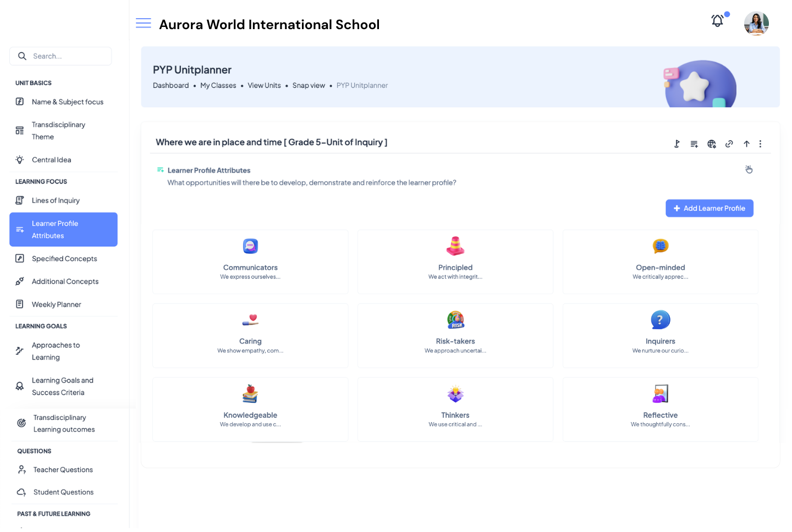Select Weekly Planner sidebar item

tap(56, 304)
